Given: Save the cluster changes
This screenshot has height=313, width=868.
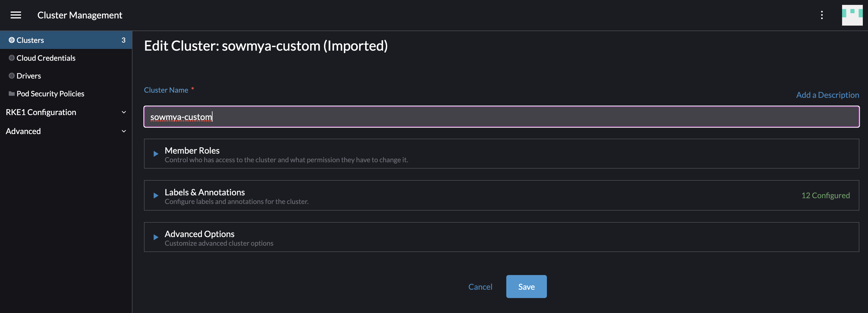Looking at the screenshot, I should [526, 287].
